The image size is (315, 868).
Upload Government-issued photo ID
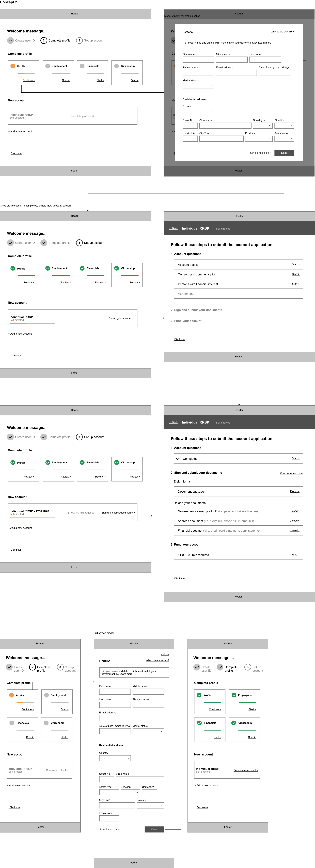tap(294, 511)
